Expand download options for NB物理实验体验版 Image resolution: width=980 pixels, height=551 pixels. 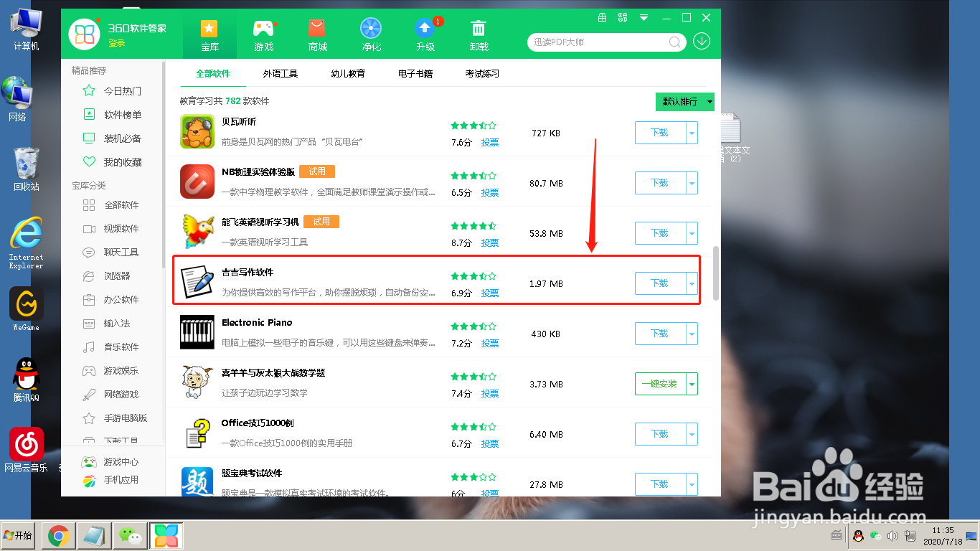(x=692, y=183)
